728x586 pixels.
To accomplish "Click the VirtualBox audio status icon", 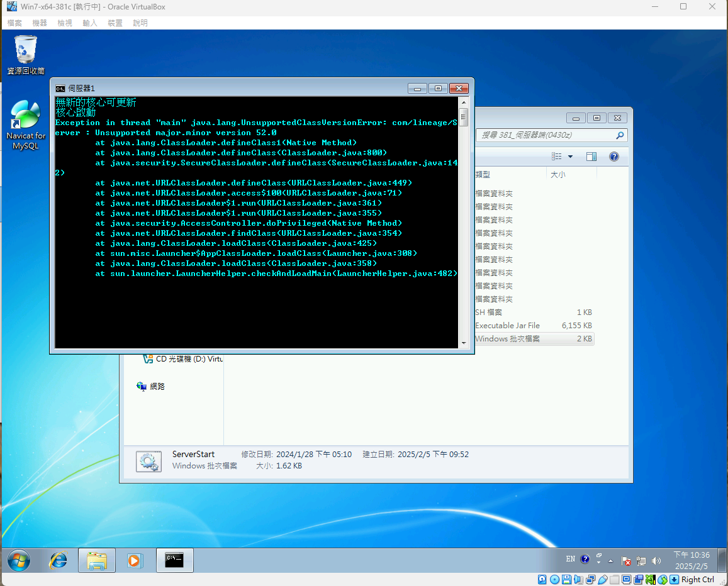I will tap(578, 580).
